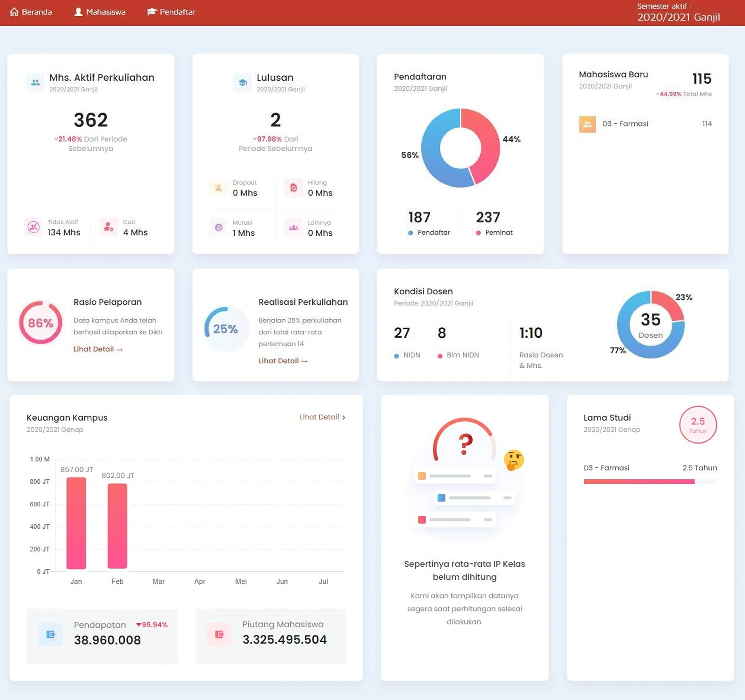Click the Pendapatan value 38.960.008
The image size is (745, 700).
tap(107, 640)
